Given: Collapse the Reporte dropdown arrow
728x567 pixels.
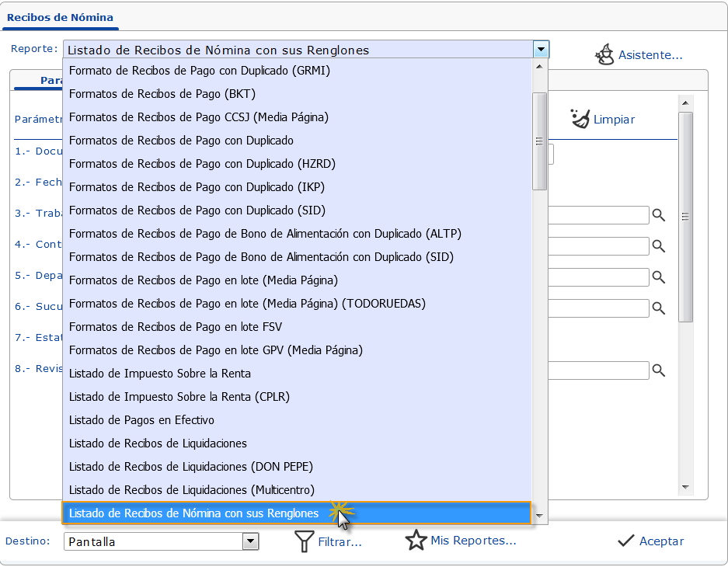Looking at the screenshot, I should 541,50.
